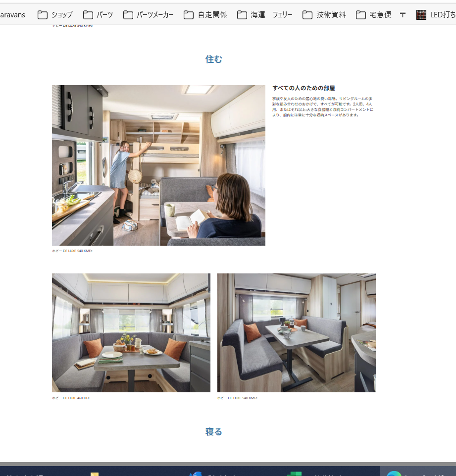
Task: Open the U-shaped lounge photo with breakfast table
Action: pos(131,333)
